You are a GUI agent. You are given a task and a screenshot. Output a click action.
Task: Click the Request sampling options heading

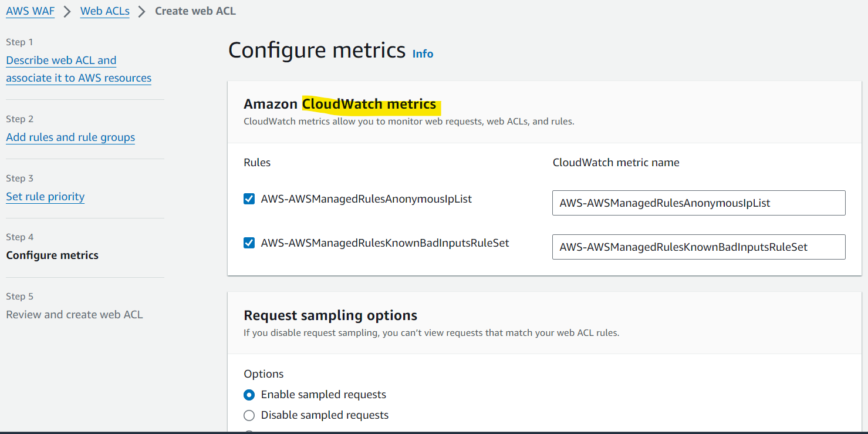pos(330,315)
